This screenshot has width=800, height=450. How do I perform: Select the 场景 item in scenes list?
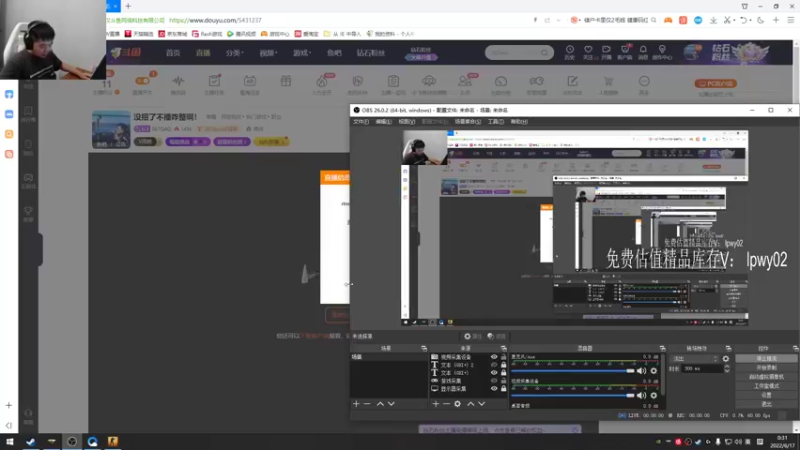tap(389, 357)
